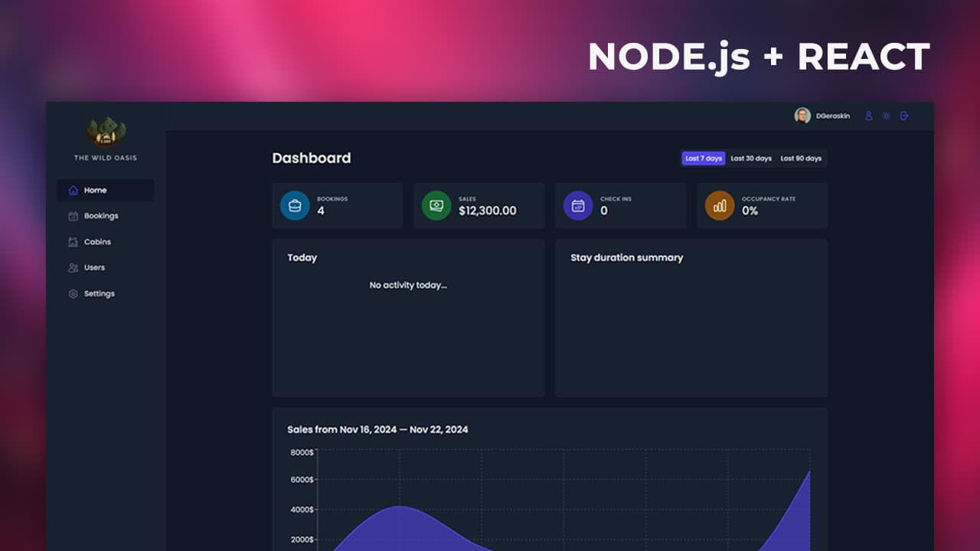
Task: Click the NODE.js + REACT banner title
Action: 759,57
